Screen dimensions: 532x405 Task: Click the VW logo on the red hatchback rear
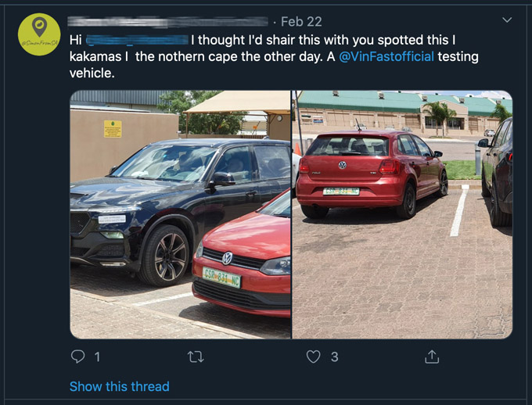343,165
